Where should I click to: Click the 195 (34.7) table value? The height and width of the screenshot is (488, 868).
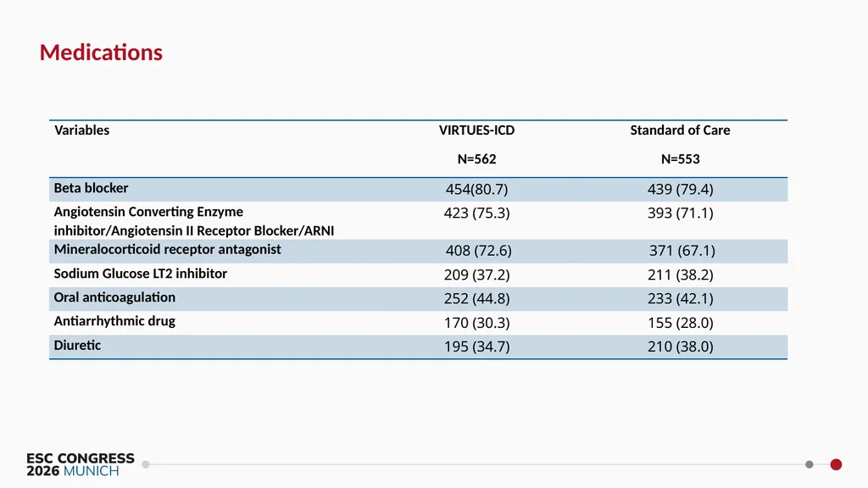(x=476, y=347)
